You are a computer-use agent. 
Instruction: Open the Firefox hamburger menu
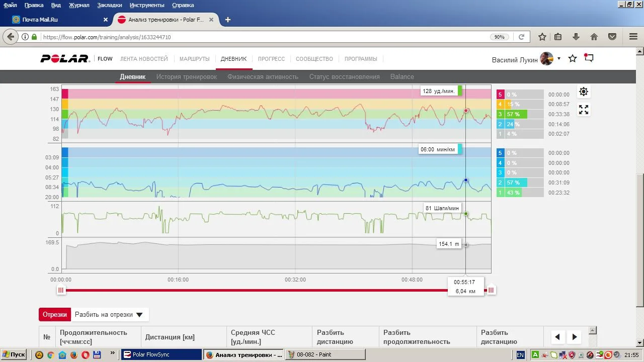tap(633, 37)
